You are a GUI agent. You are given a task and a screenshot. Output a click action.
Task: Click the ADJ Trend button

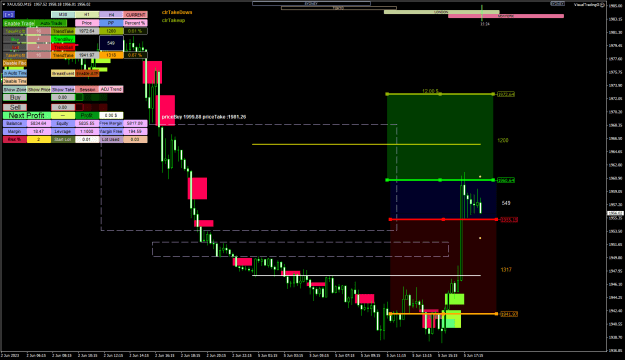pyautogui.click(x=111, y=89)
